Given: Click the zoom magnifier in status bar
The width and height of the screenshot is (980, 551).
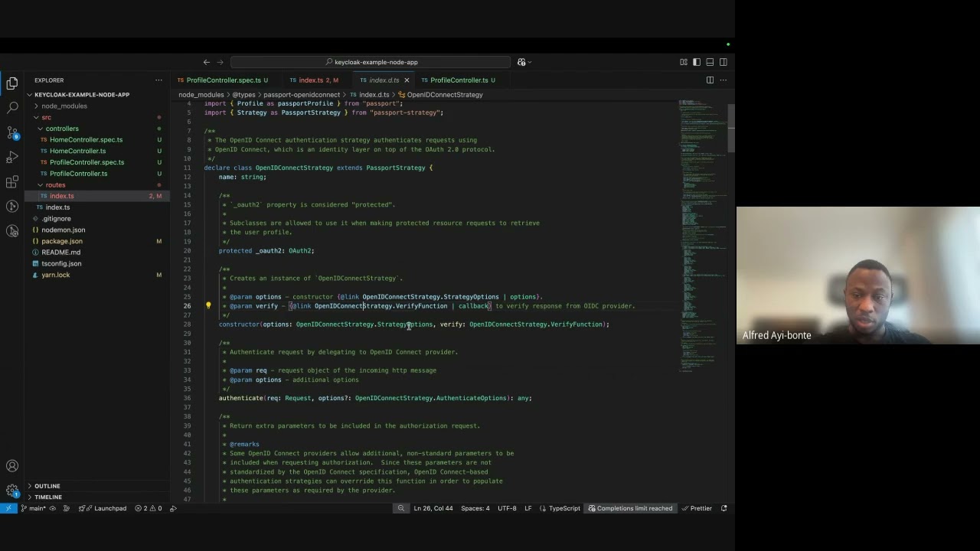Looking at the screenshot, I should click(x=401, y=508).
